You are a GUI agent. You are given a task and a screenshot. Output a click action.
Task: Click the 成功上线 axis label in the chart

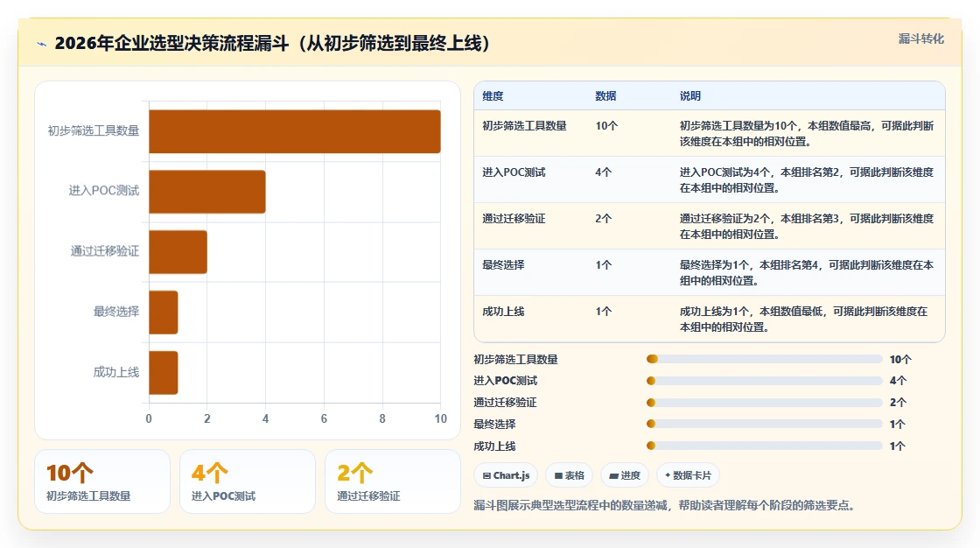pos(116,372)
